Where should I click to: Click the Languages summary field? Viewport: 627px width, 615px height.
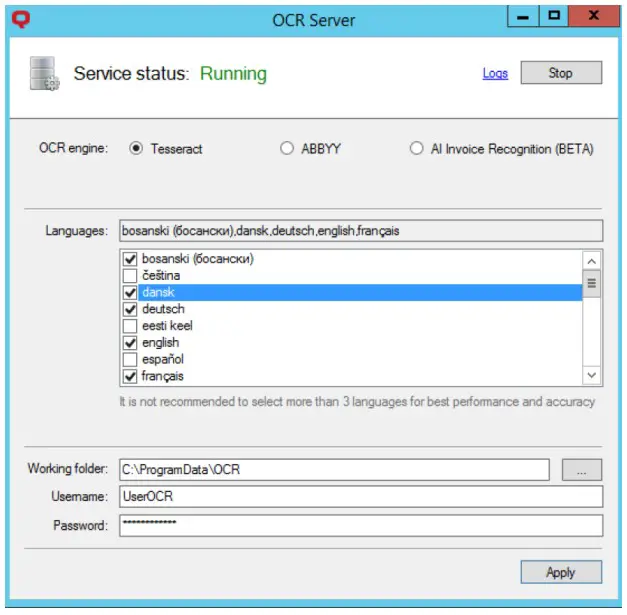coord(361,231)
